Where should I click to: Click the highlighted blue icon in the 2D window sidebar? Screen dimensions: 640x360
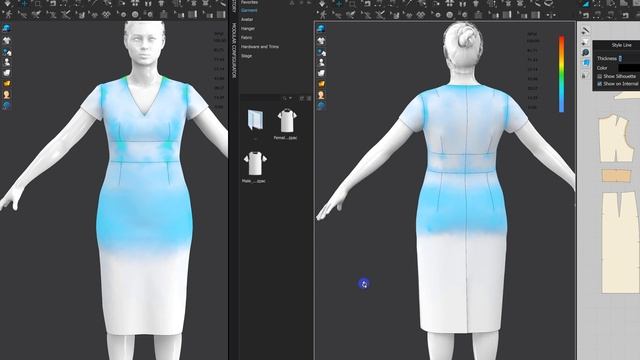point(586,63)
